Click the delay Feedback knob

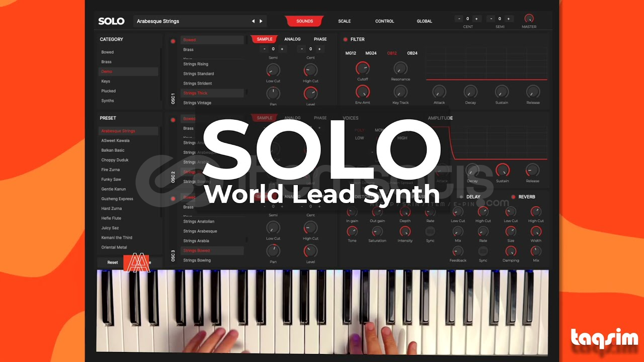tap(458, 250)
